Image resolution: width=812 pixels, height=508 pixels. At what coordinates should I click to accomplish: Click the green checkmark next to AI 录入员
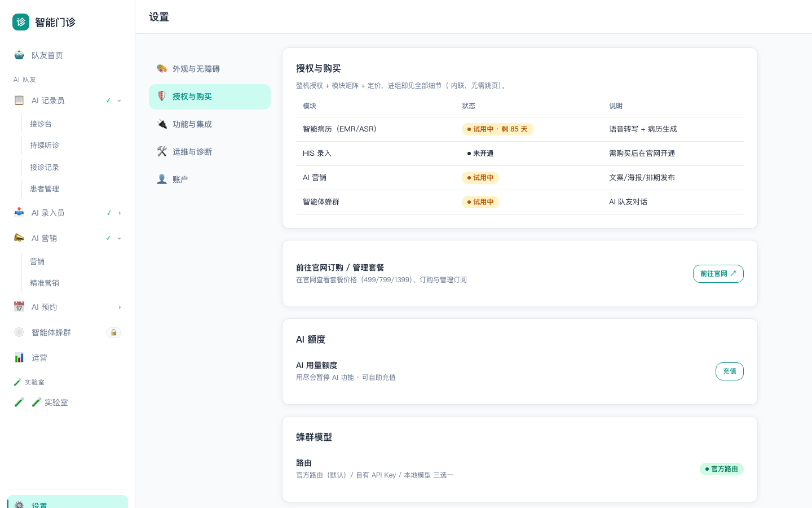[108, 213]
